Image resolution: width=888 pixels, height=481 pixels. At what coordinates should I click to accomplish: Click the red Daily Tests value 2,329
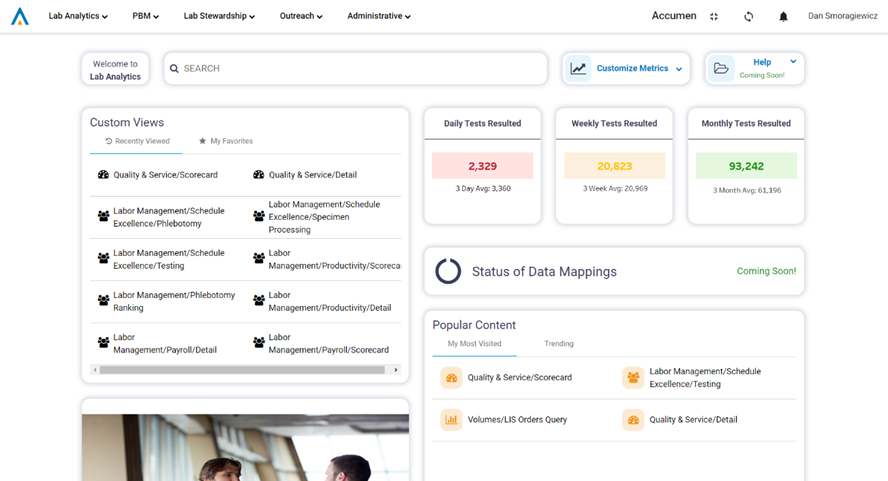482,166
